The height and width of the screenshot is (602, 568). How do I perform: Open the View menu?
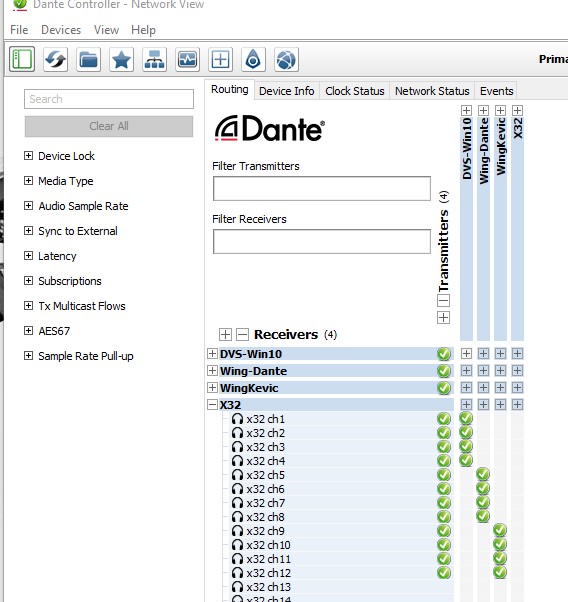coord(106,30)
